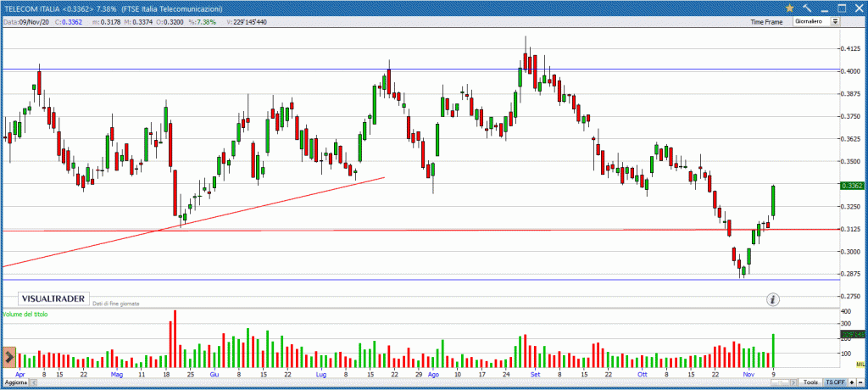Click the left scroll arrow on timeline
This screenshot has width=868, height=390.
(x=34, y=383)
